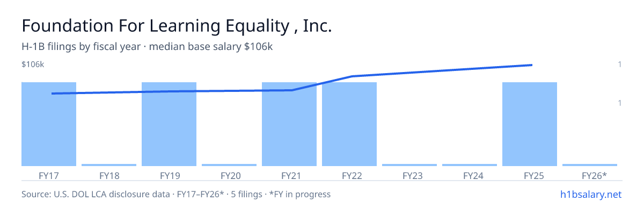Click the FY17 axis label

49,175
